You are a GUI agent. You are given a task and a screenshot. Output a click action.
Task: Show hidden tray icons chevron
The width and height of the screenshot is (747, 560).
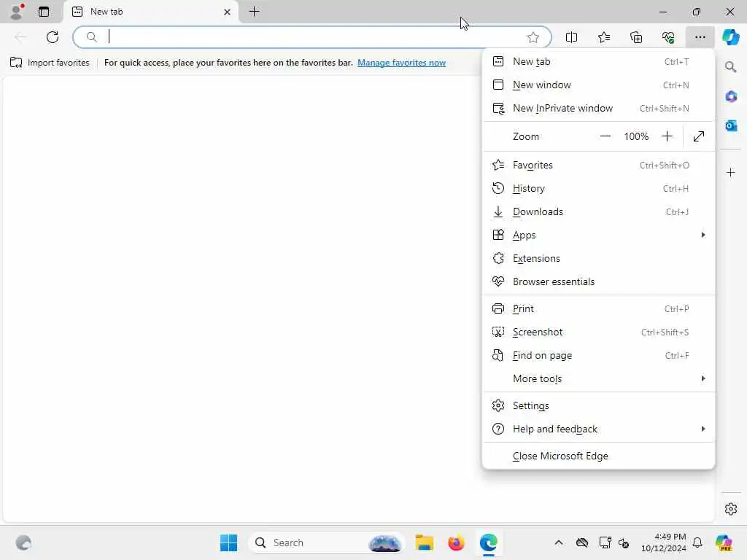pyautogui.click(x=559, y=542)
